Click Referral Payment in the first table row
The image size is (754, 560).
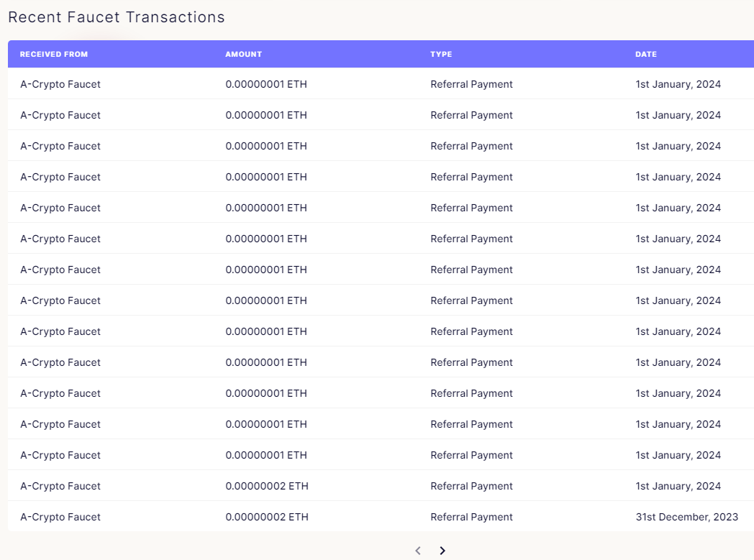[x=471, y=84]
